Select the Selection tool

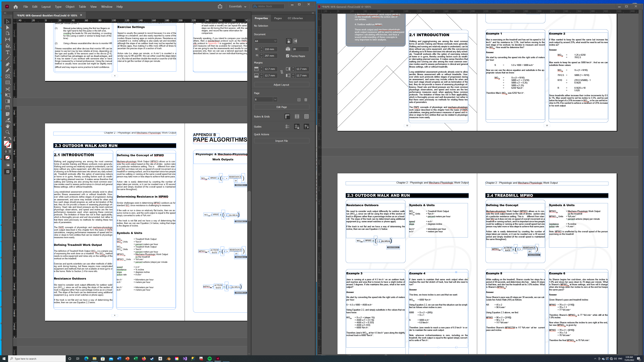click(x=8, y=21)
